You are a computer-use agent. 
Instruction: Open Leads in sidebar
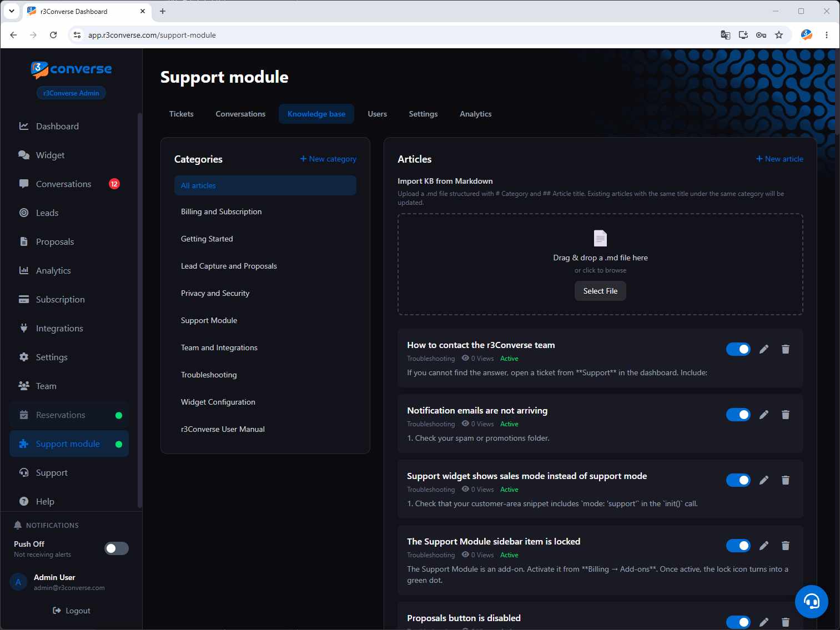[x=69, y=213]
